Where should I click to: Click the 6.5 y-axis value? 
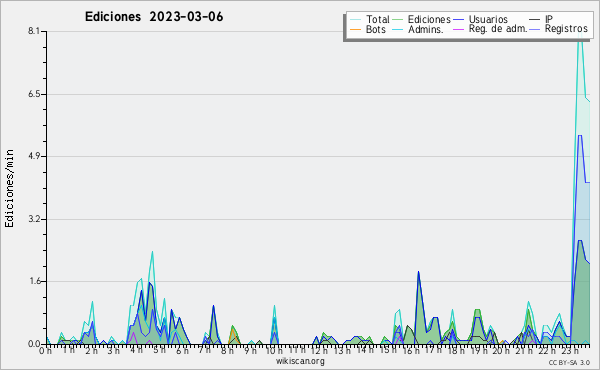pyautogui.click(x=34, y=94)
